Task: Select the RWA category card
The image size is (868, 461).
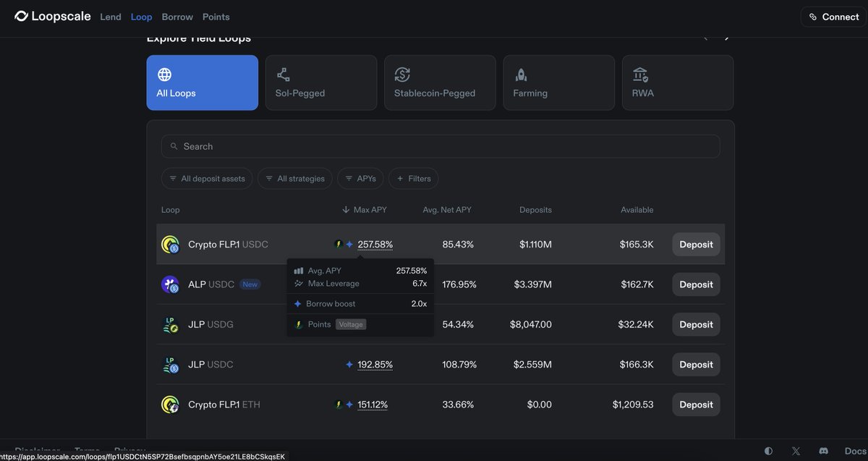Action: pos(678,83)
